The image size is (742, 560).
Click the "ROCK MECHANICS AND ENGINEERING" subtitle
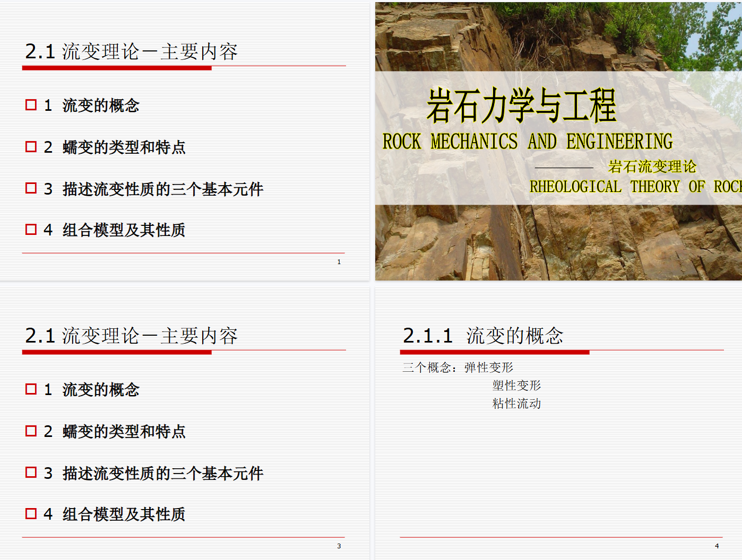pyautogui.click(x=528, y=142)
